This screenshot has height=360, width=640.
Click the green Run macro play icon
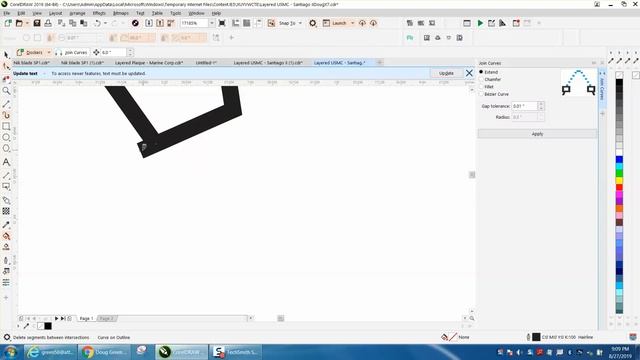tap(480, 23)
